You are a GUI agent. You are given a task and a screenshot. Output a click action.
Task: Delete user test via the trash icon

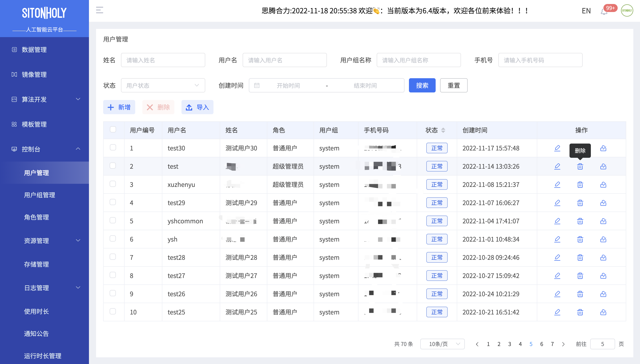(x=580, y=166)
